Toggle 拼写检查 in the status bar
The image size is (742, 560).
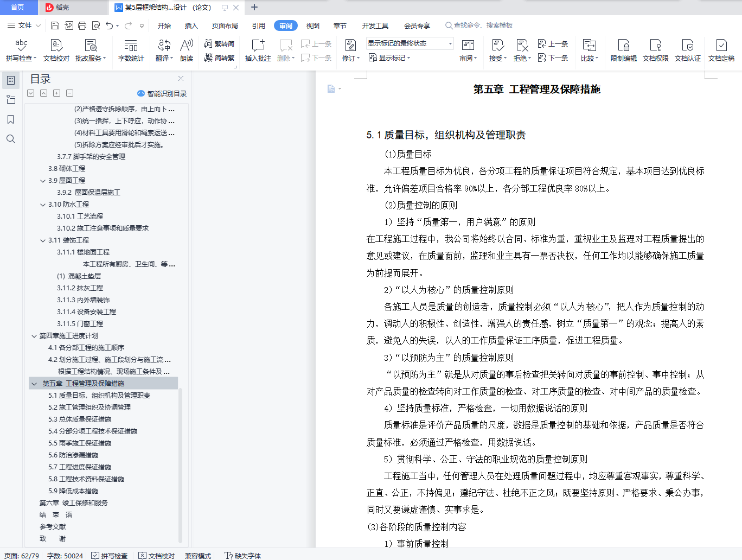[x=110, y=556]
